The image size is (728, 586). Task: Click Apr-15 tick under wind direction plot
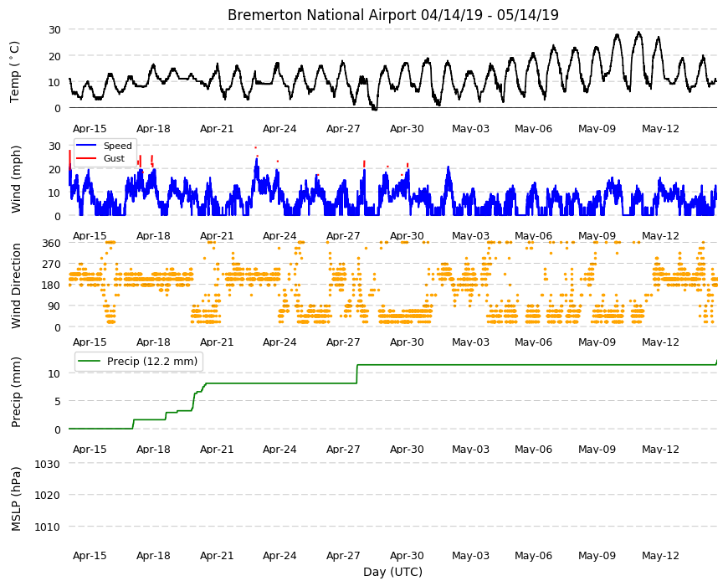[90, 342]
